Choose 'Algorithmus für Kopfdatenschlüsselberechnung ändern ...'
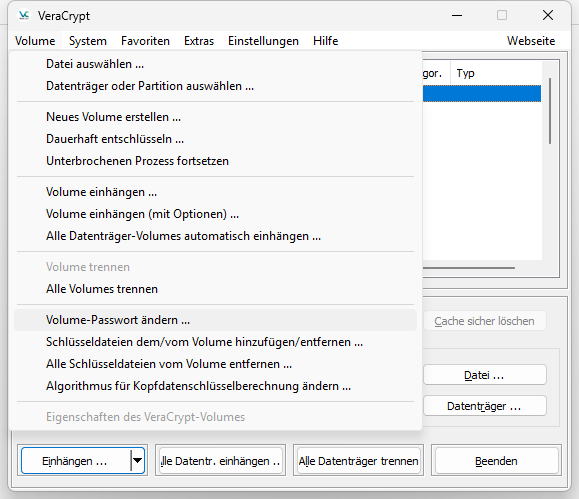The image size is (579, 499). click(215, 386)
